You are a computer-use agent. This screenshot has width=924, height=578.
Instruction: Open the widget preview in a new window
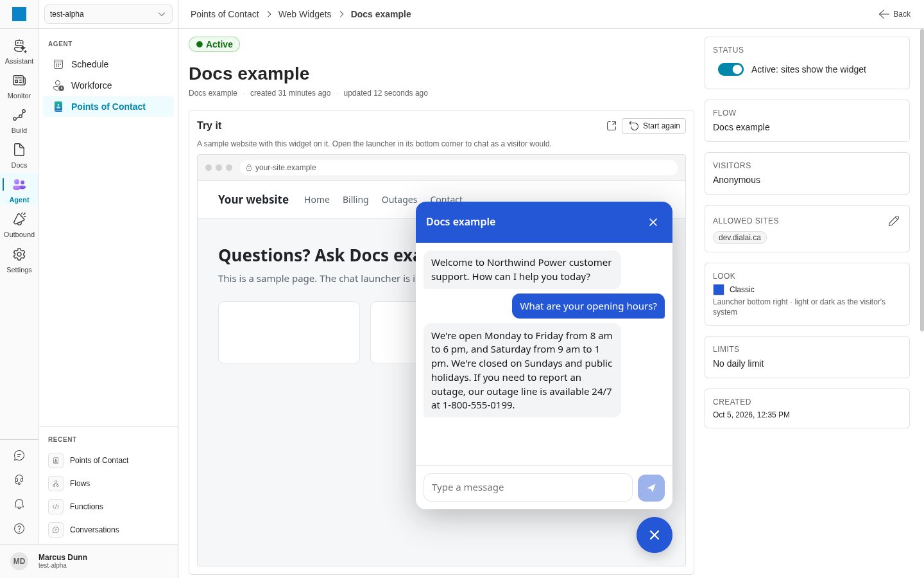[x=612, y=126]
